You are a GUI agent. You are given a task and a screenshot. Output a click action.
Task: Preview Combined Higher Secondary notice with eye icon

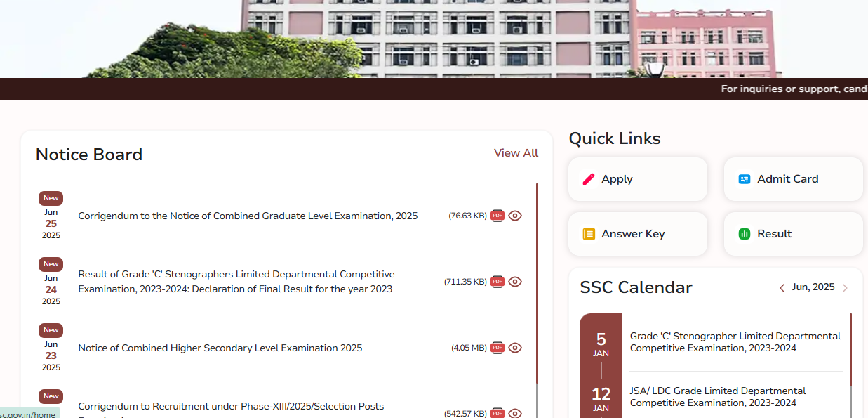coord(515,348)
